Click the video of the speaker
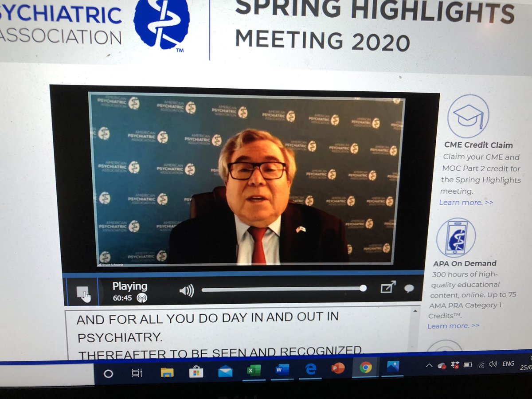Screen dimensions: 532x399 246,178
